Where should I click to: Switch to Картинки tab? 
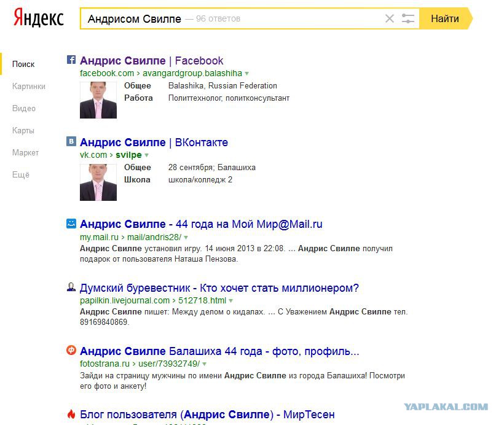29,87
